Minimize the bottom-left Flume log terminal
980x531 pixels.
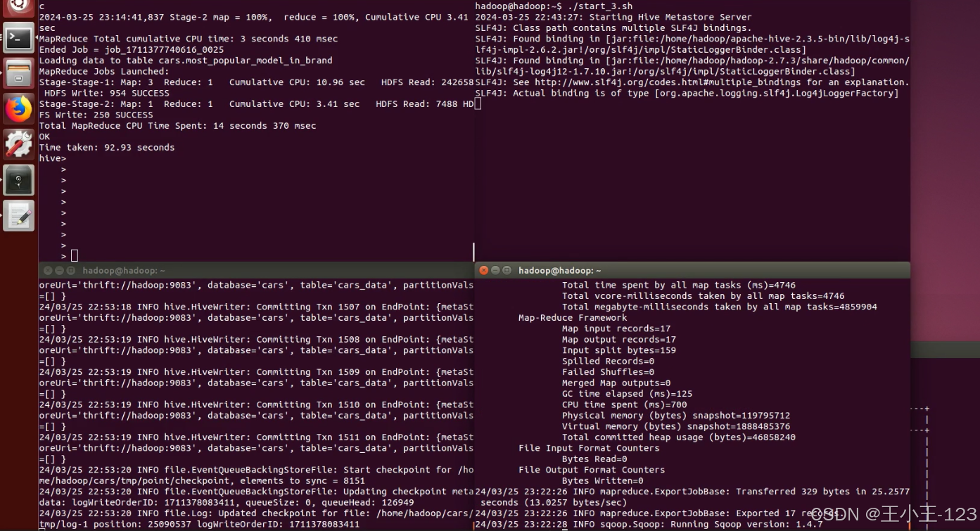coord(59,270)
